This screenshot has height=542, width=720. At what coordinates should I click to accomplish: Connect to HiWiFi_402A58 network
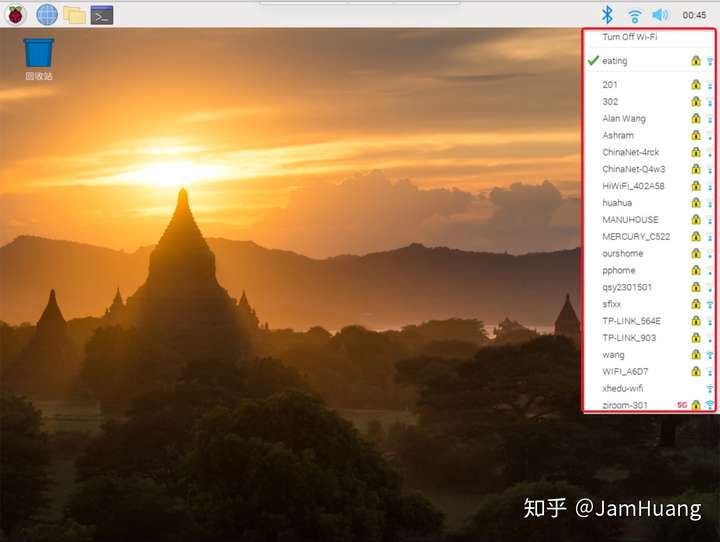[x=649, y=186]
